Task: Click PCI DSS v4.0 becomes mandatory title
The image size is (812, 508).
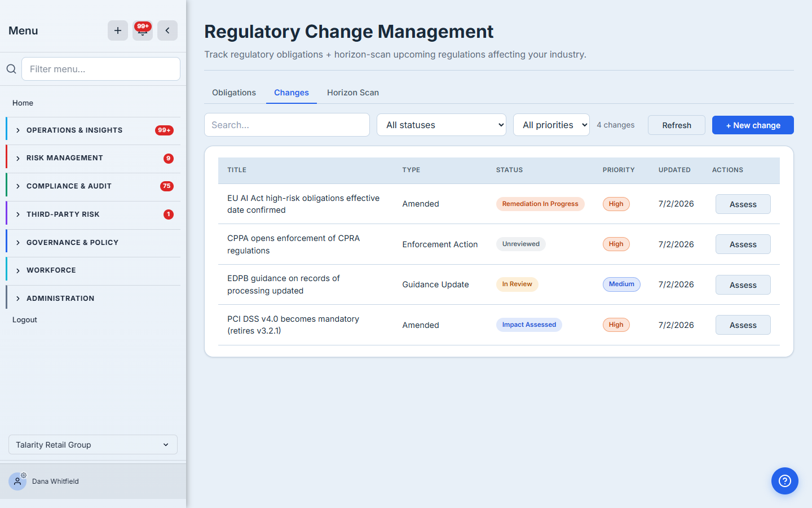Action: point(293,325)
